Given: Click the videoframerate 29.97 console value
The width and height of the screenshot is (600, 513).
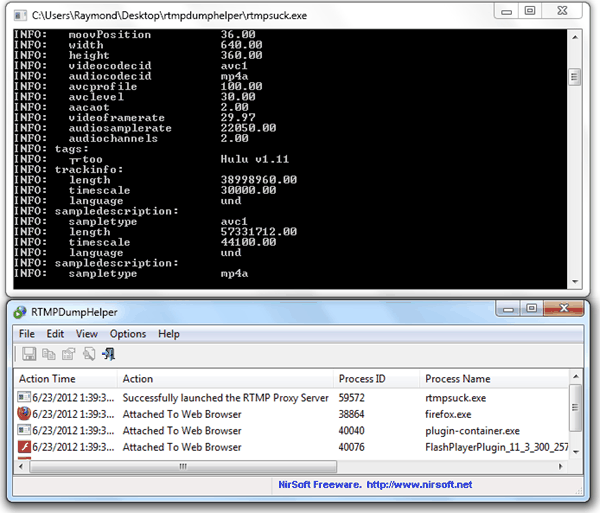Looking at the screenshot, I should click(238, 117).
